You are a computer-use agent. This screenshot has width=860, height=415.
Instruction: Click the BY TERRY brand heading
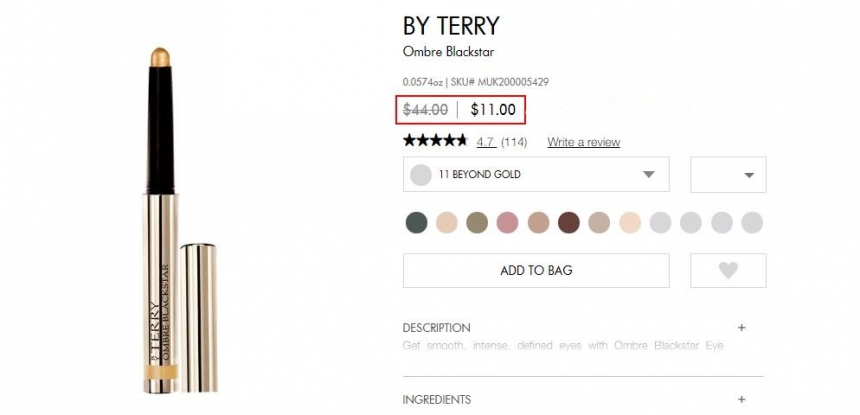point(451,26)
